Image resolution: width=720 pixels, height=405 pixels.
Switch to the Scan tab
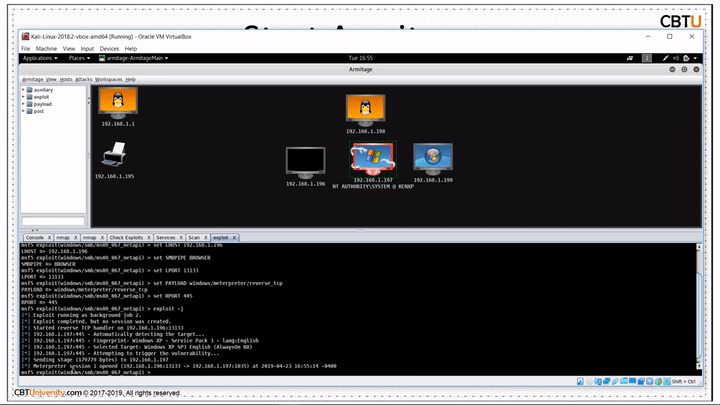tap(194, 238)
